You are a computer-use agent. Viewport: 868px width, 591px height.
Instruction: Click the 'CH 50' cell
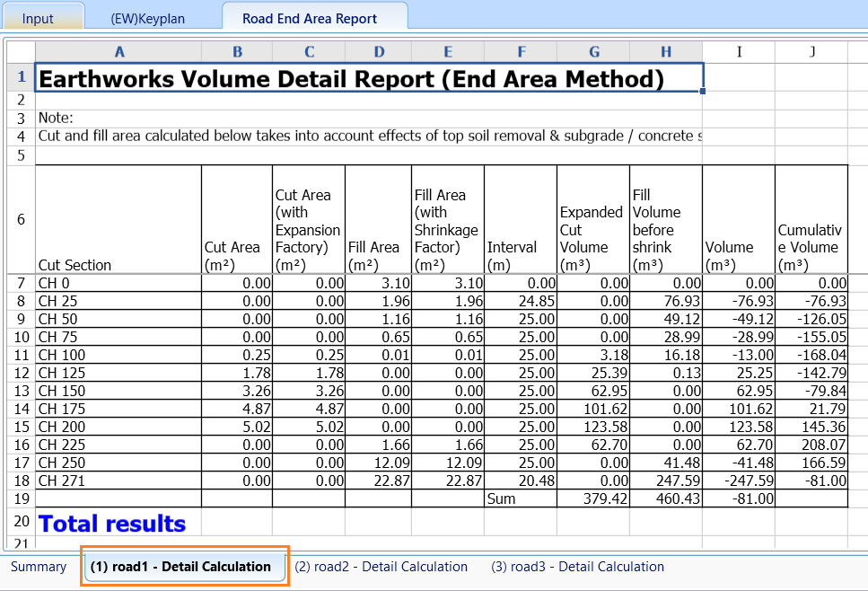[x=118, y=319]
